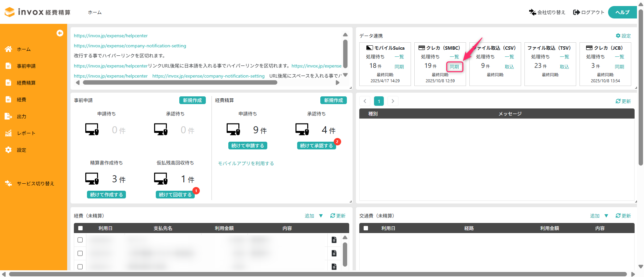644x277 pixels.
Task: Click the 承認待ち computer icon under 経費精算
Action: [x=302, y=129]
